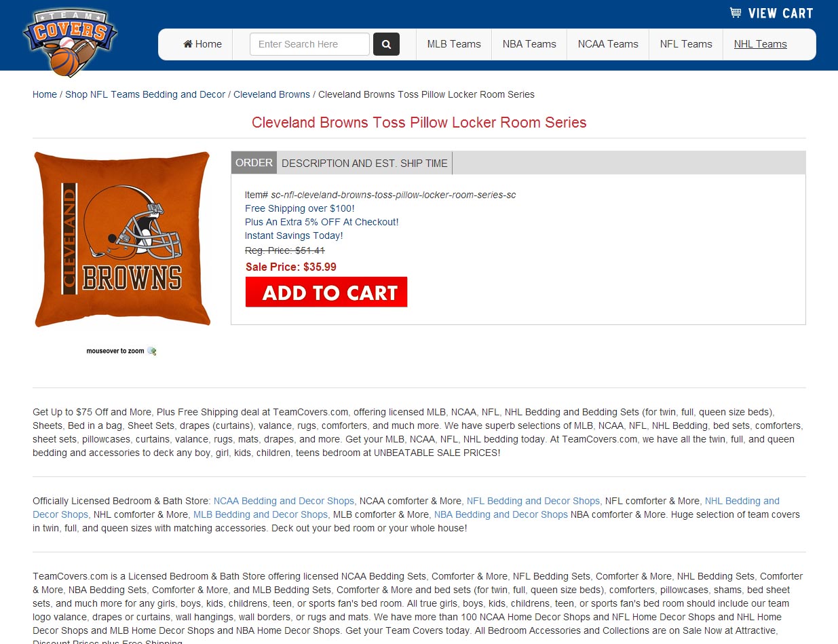Click the search magnifier button
838x644 pixels.
pyautogui.click(x=386, y=44)
